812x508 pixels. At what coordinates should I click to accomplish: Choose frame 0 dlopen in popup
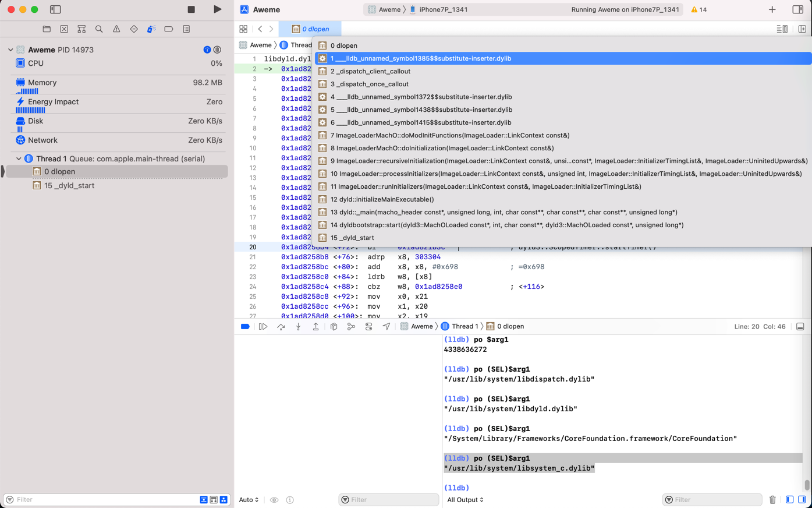pos(562,45)
